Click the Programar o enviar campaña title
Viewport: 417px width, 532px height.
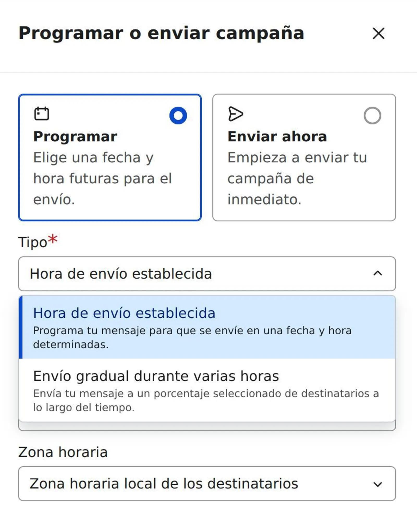161,33
